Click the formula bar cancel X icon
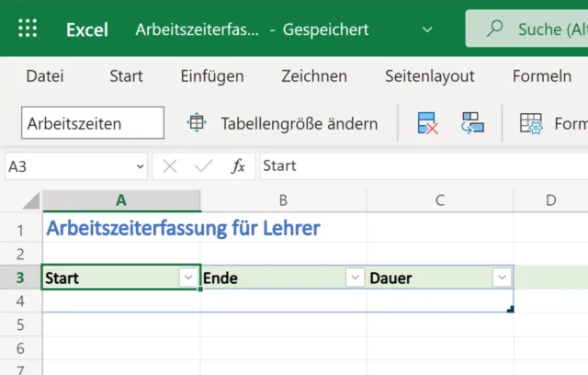Screen dimensions: 588x375 click(x=170, y=166)
